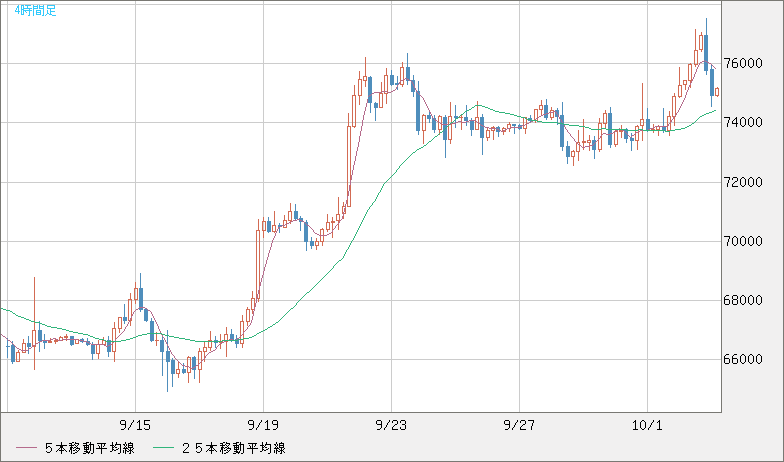This screenshot has height=462, width=784.
Task: Click the 74000 price axis label
Action: click(x=744, y=122)
